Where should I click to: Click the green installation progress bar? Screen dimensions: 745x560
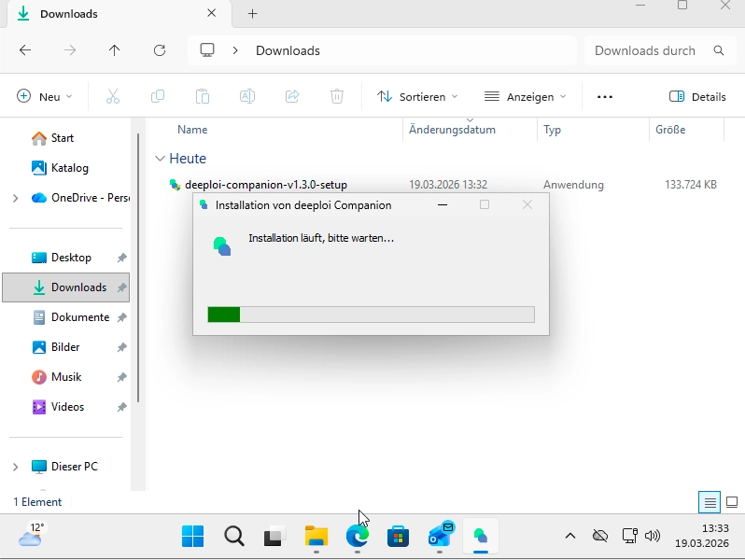[x=371, y=315]
